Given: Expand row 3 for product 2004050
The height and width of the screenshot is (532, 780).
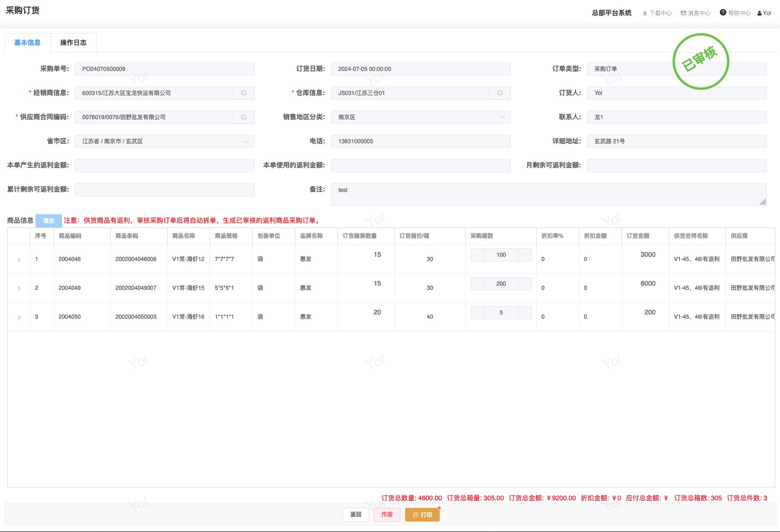Looking at the screenshot, I should point(19,317).
